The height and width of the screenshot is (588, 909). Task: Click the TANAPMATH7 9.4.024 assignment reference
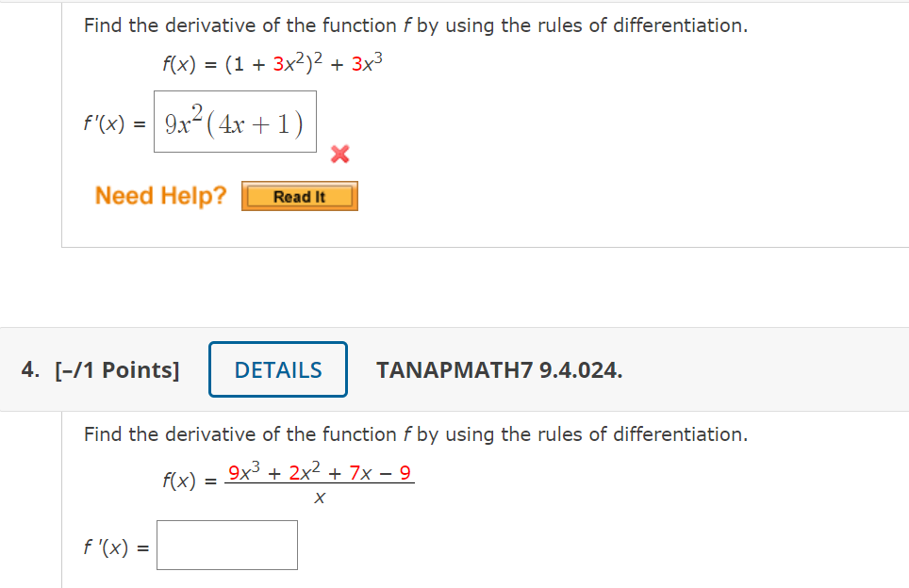point(497,369)
